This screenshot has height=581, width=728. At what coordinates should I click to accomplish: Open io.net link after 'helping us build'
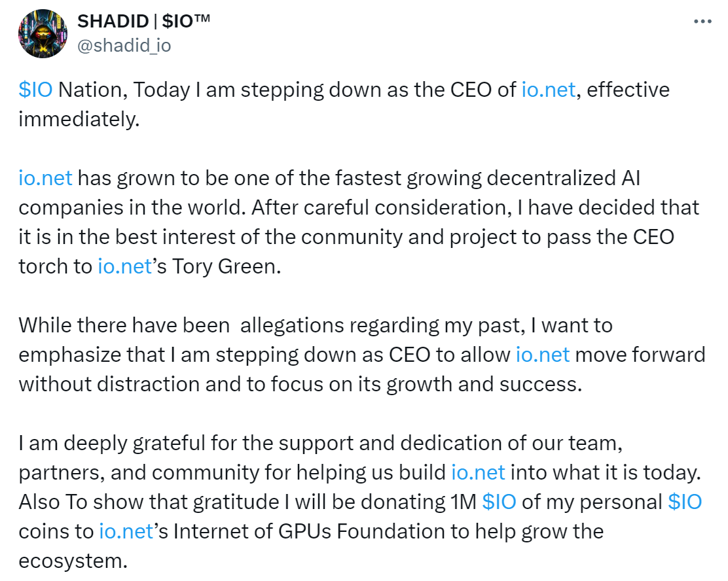point(478,472)
